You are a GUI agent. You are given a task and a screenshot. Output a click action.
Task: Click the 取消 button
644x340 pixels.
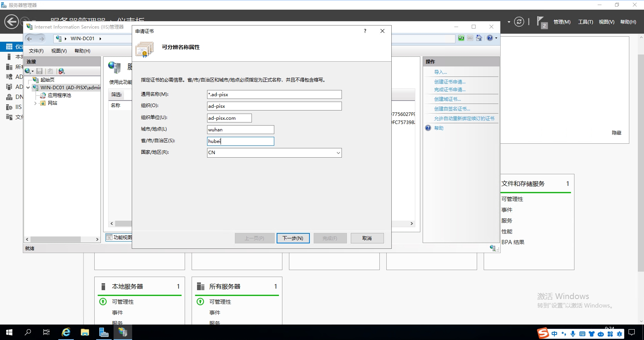(367, 238)
